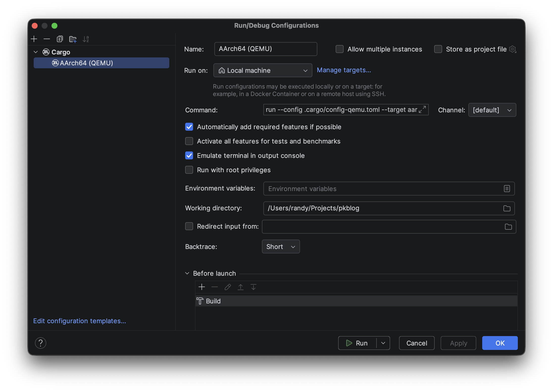Click Edit configuration templates link
Viewport: 553px width, 392px height.
click(79, 321)
